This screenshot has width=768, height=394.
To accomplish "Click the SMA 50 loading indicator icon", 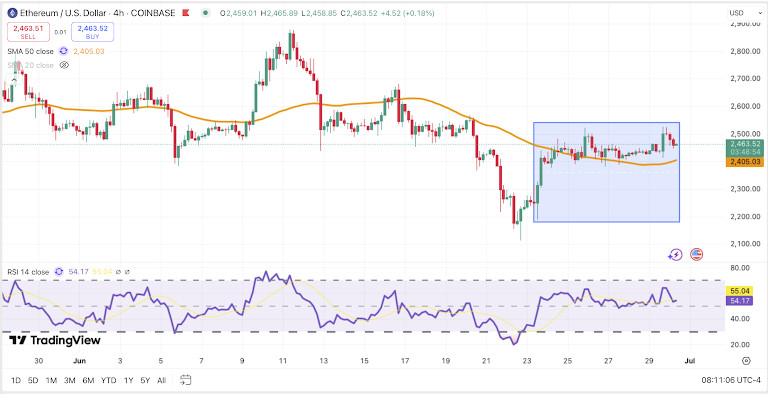I will 63,51.
